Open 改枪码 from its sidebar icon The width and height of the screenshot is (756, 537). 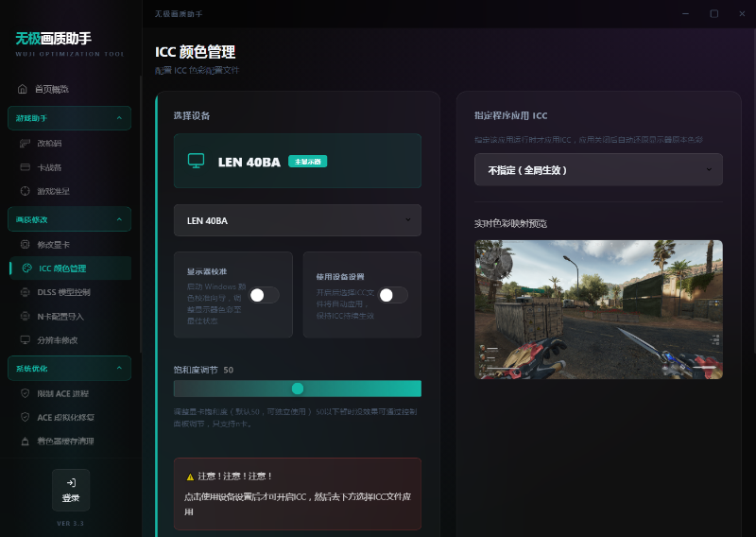(x=26, y=144)
